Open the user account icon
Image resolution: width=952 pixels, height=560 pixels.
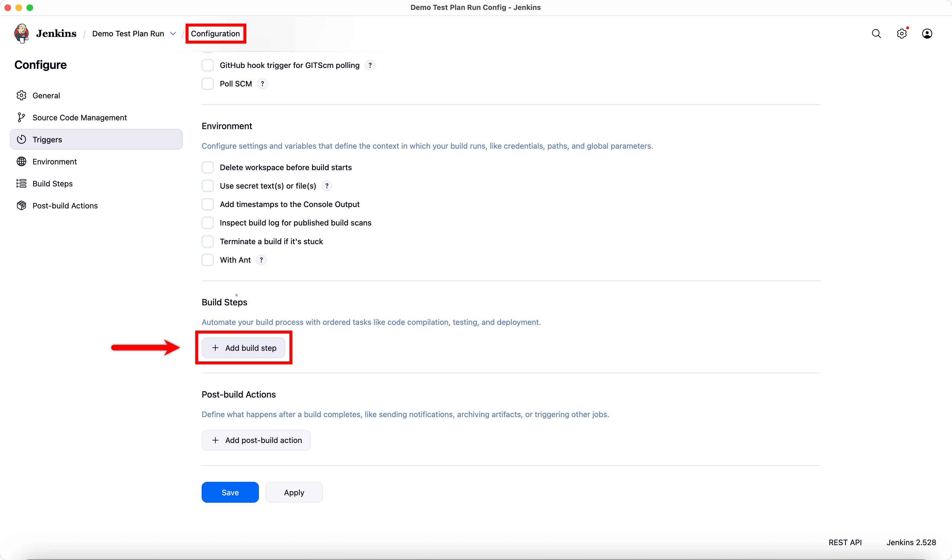point(927,34)
